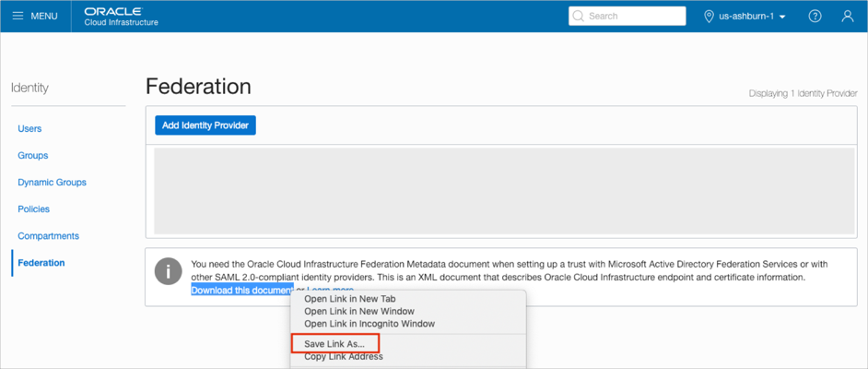Navigate to Dynamic Groups
Viewport: 868px width, 369px height.
click(x=52, y=183)
